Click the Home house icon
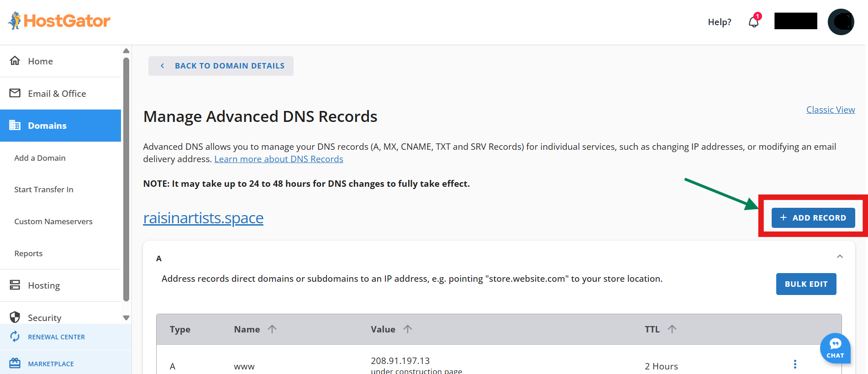 15,61
